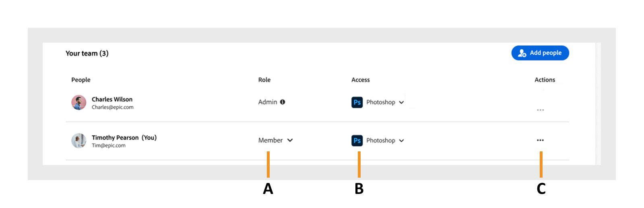The image size is (644, 208).
Task: Click the Your team (3) heading
Action: coord(87,53)
